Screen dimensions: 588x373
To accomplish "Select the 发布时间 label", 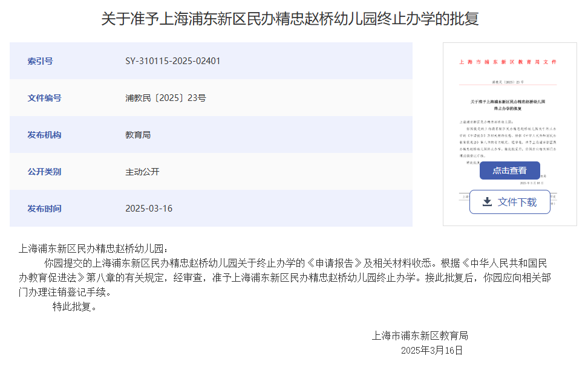I will [44, 209].
